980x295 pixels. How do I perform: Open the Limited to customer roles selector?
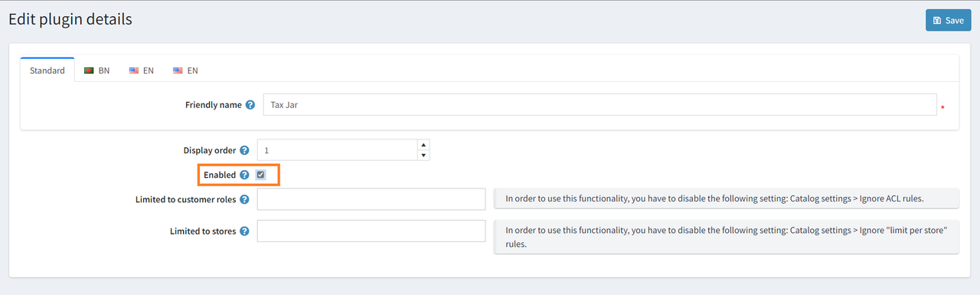[371, 199]
